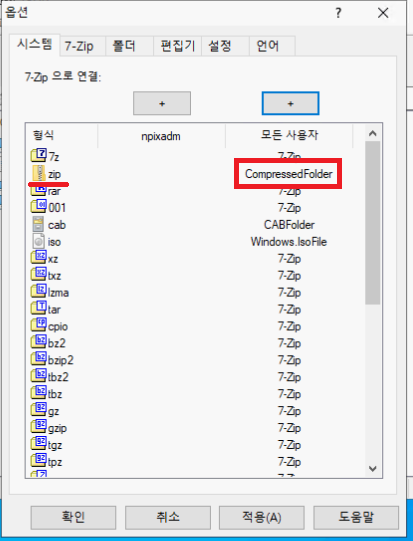Confirm with the 확인 button
The image size is (413, 541).
pos(73,517)
